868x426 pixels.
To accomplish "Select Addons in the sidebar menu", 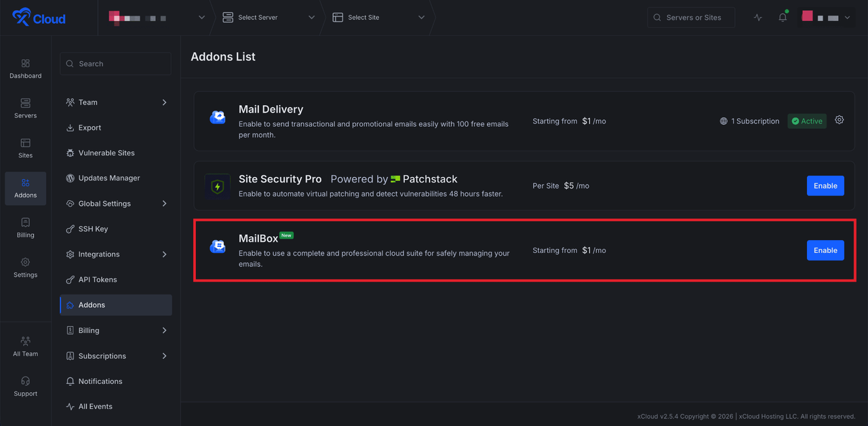I will [x=116, y=305].
